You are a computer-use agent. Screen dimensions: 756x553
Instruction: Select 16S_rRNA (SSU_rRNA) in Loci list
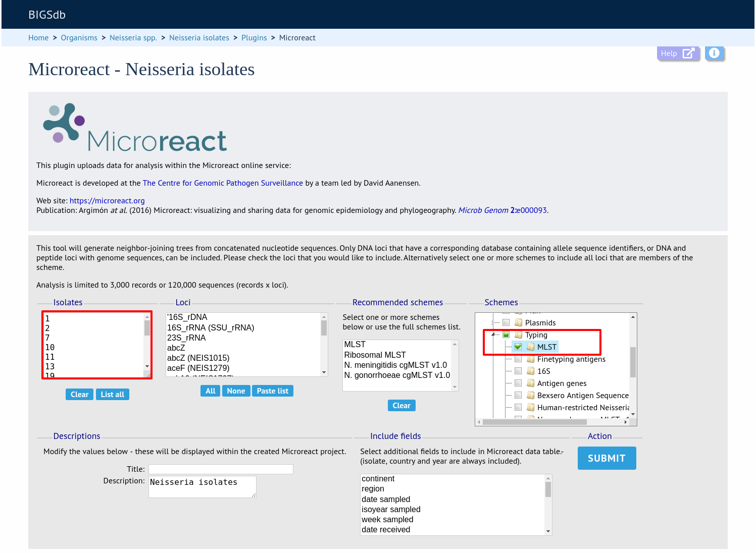point(243,328)
